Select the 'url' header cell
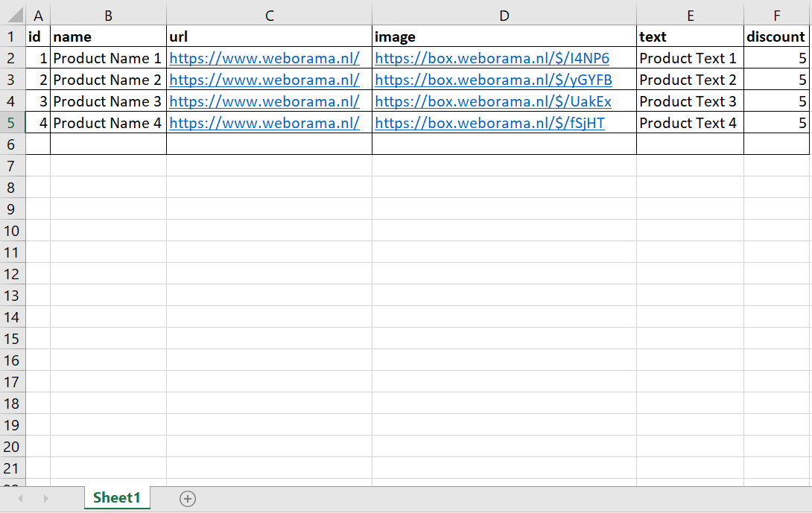This screenshot has width=812, height=513. pos(269,36)
